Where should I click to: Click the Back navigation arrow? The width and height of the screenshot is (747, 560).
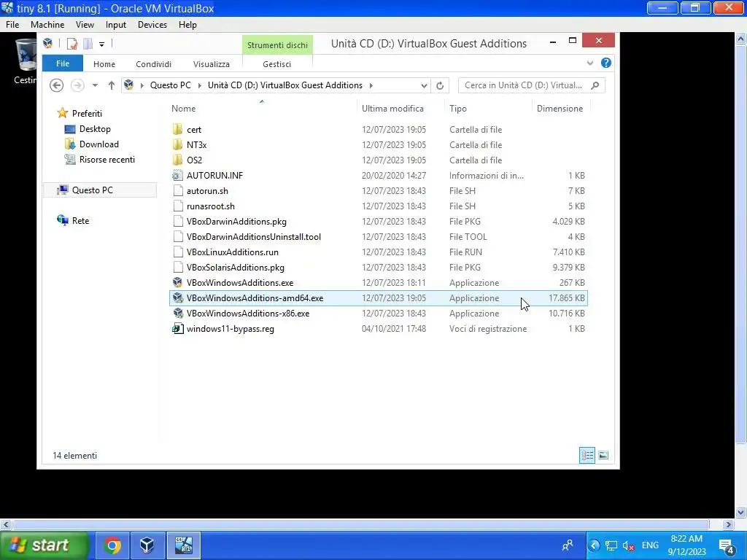click(x=56, y=85)
